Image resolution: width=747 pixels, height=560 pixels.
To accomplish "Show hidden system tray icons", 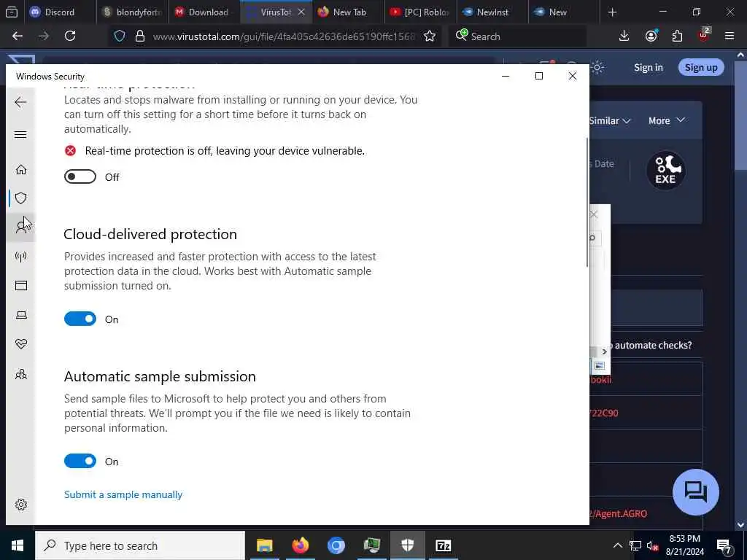I will point(617,545).
